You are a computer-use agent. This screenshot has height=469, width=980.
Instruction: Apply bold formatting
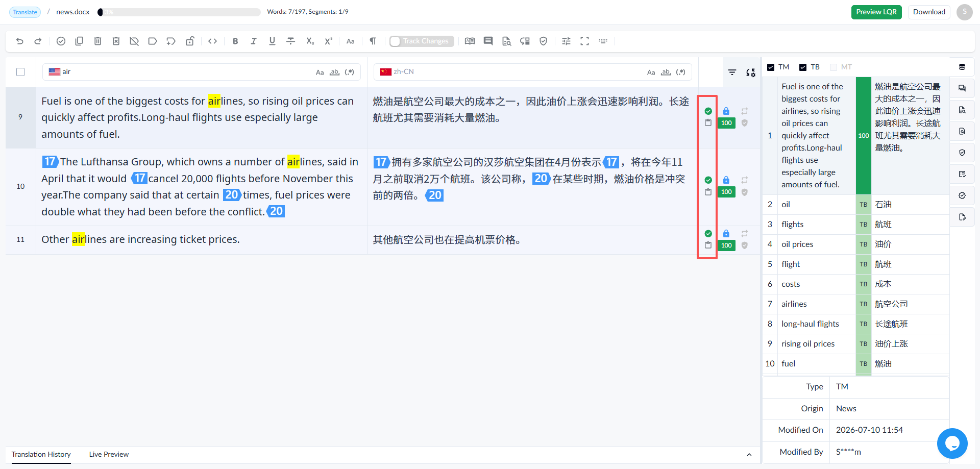pyautogui.click(x=235, y=41)
